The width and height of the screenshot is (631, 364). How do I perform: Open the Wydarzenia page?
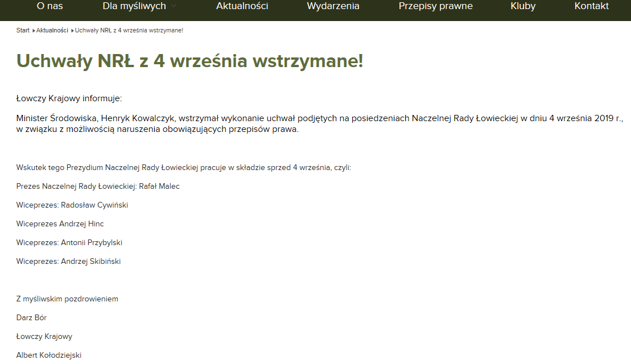(333, 6)
